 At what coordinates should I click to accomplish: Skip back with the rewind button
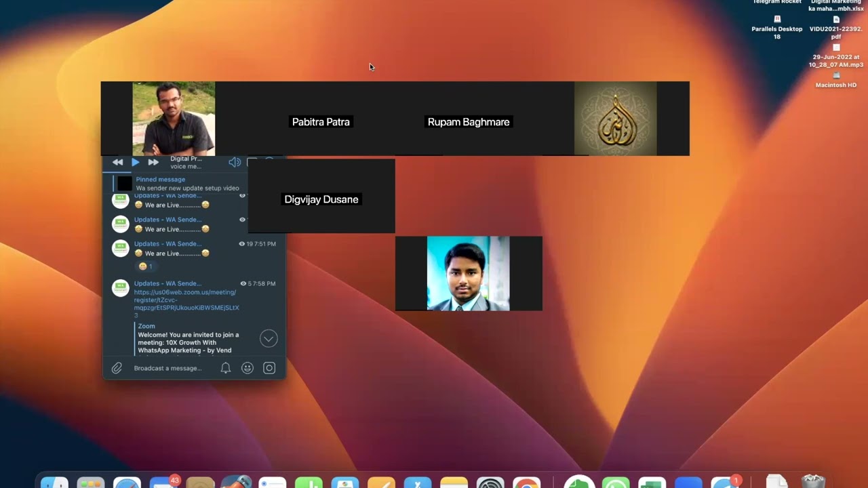(118, 162)
